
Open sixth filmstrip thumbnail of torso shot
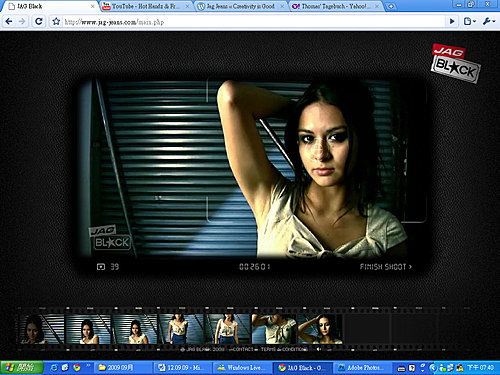(274, 329)
